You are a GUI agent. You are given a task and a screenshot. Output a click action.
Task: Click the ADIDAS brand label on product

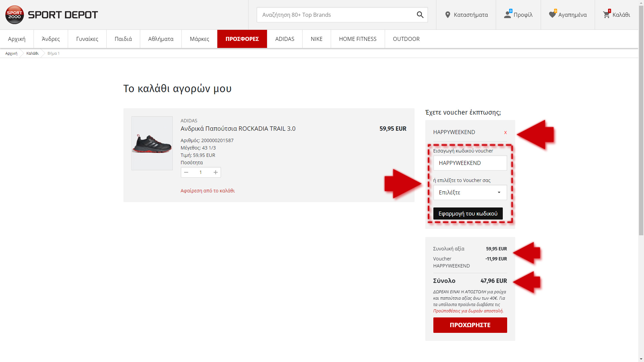pyautogui.click(x=189, y=121)
